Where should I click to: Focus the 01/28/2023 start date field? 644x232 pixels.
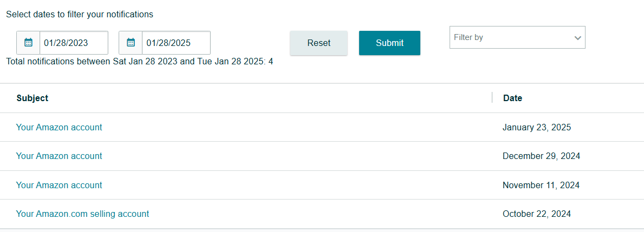pyautogui.click(x=74, y=43)
